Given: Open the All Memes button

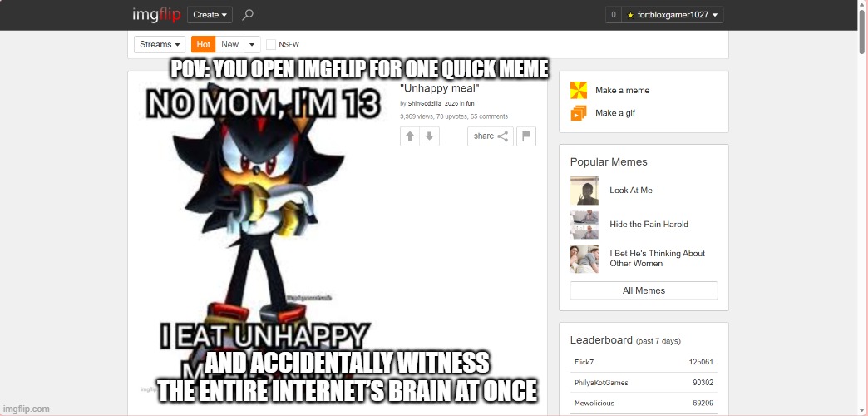Looking at the screenshot, I should (644, 290).
